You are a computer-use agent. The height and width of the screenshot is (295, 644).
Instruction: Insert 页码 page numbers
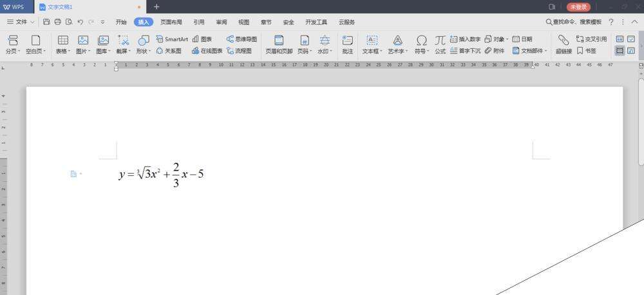[x=305, y=45]
